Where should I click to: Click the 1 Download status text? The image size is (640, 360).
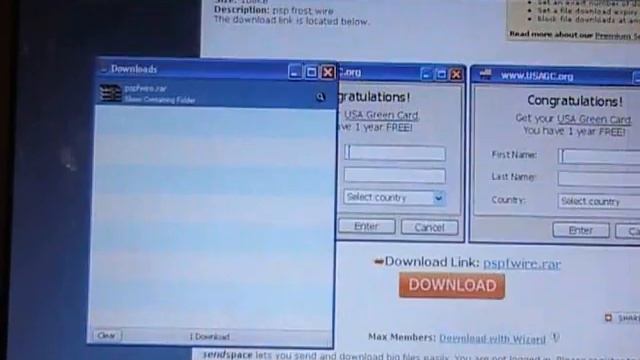[209, 337]
